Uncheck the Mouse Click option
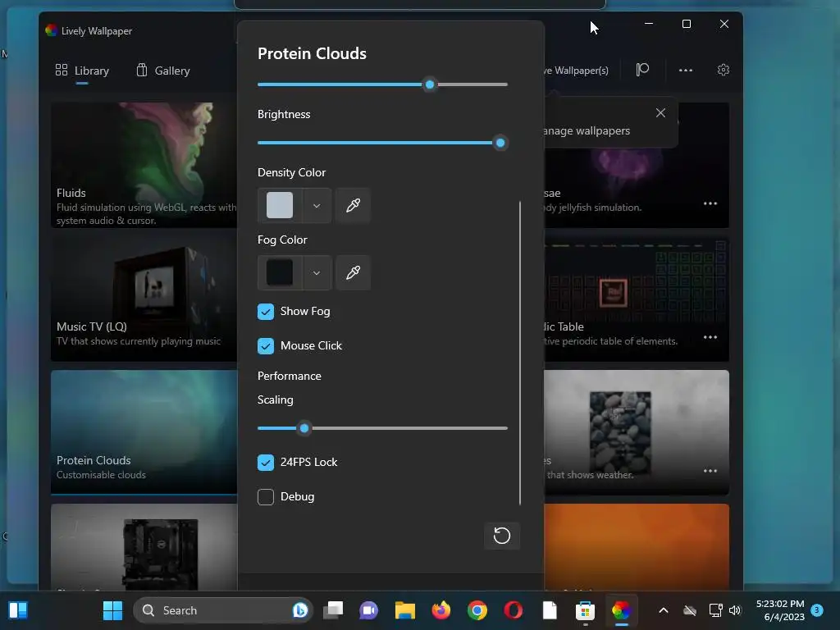The image size is (840, 630). (x=266, y=346)
